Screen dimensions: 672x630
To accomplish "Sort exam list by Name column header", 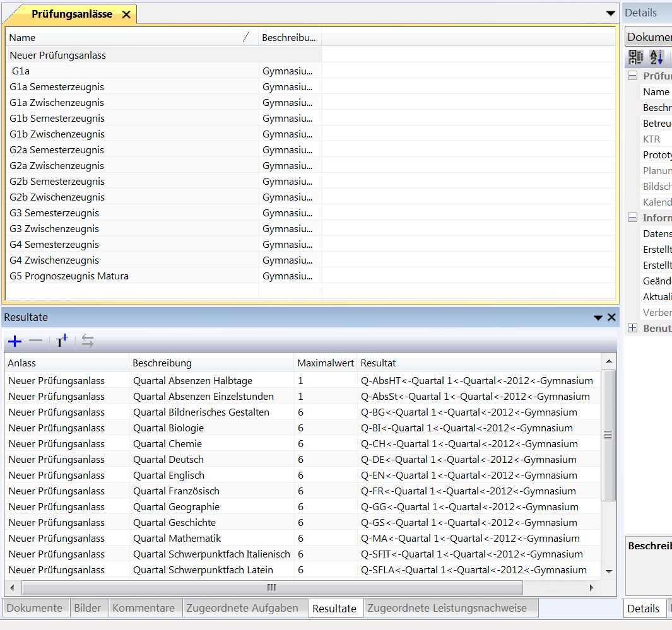I will coord(126,38).
